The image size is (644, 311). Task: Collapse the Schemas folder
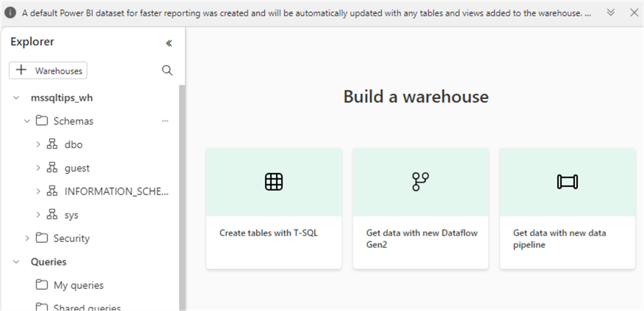point(27,121)
